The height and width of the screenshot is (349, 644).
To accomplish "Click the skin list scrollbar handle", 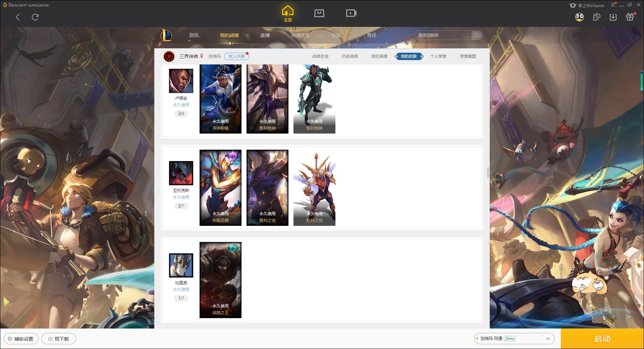I will (x=488, y=172).
